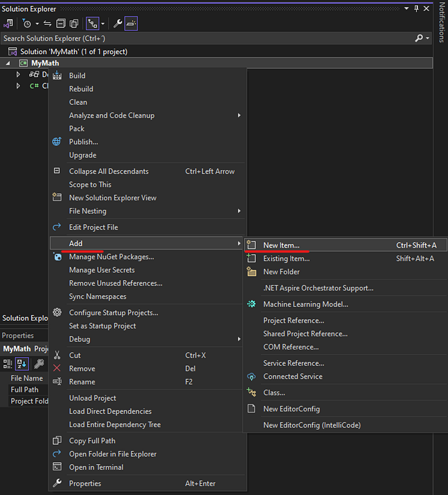The width and height of the screenshot is (448, 495).
Task: Click Rename menu entry
Action: (x=147, y=382)
